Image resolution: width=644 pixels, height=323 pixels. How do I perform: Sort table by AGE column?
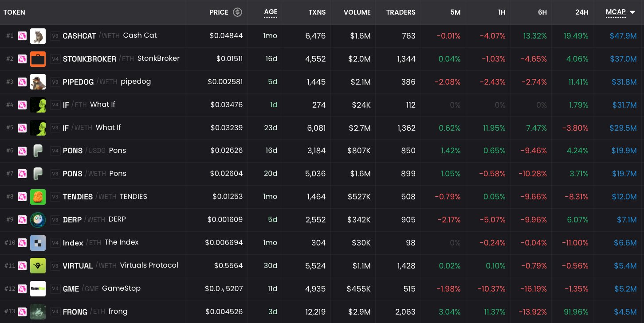tap(271, 12)
